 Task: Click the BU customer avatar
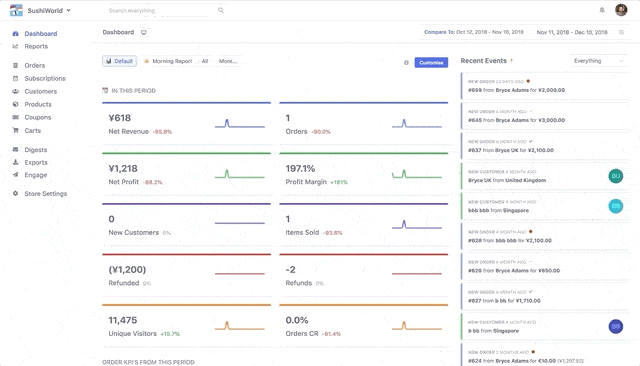point(616,176)
